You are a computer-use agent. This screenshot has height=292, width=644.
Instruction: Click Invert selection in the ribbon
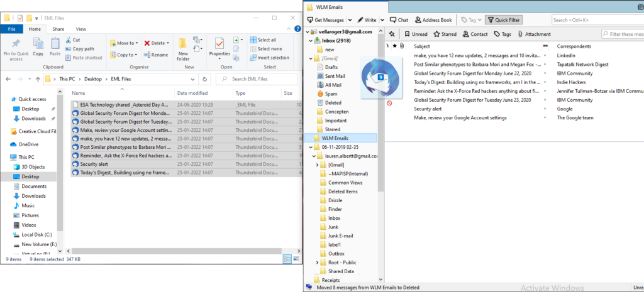268,58
